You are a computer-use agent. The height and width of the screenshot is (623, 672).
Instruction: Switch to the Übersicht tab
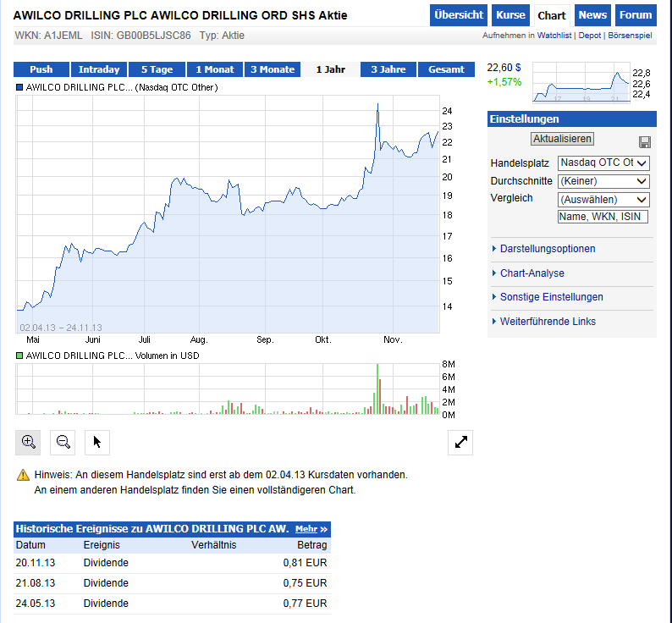459,15
